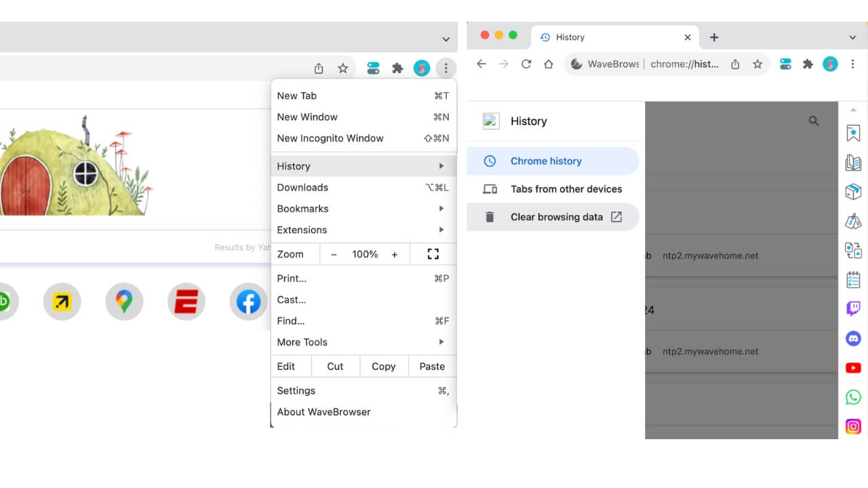
Task: Open Instagram from the right sidebar
Action: (853, 426)
